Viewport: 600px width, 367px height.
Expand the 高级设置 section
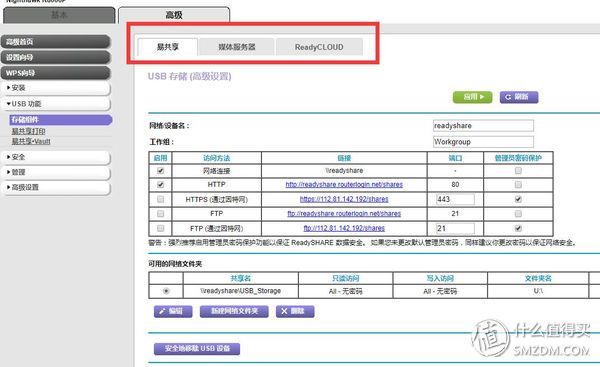pos(56,188)
